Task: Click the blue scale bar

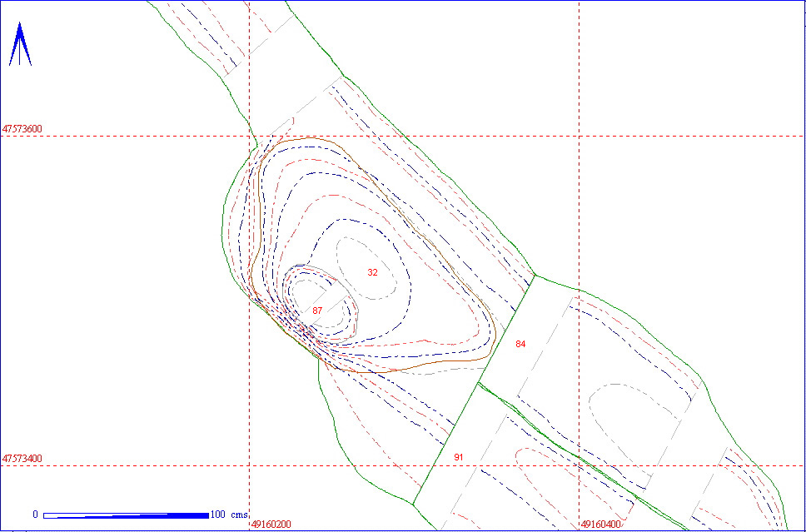Action: coord(125,515)
